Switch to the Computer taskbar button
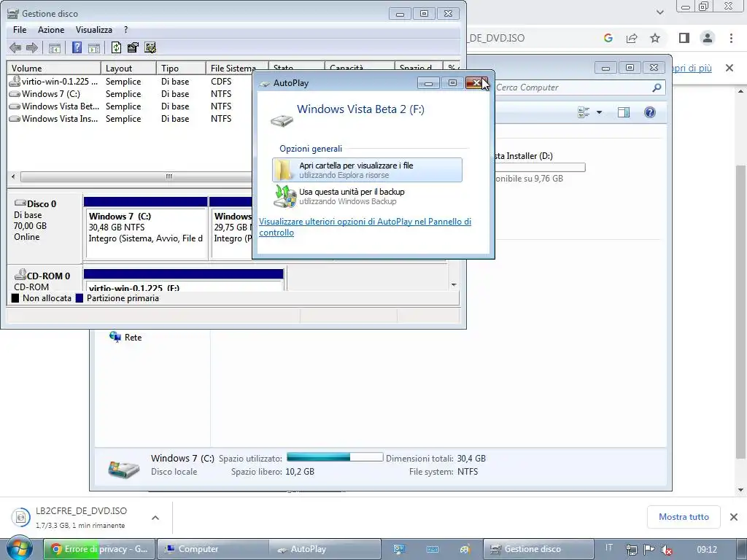This screenshot has width=747, height=560. tap(212, 549)
